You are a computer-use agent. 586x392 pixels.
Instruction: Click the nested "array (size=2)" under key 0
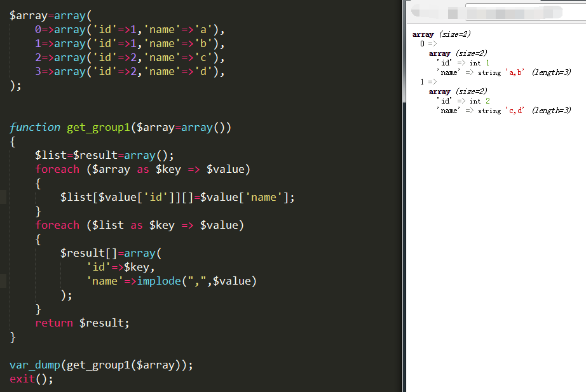click(x=458, y=53)
